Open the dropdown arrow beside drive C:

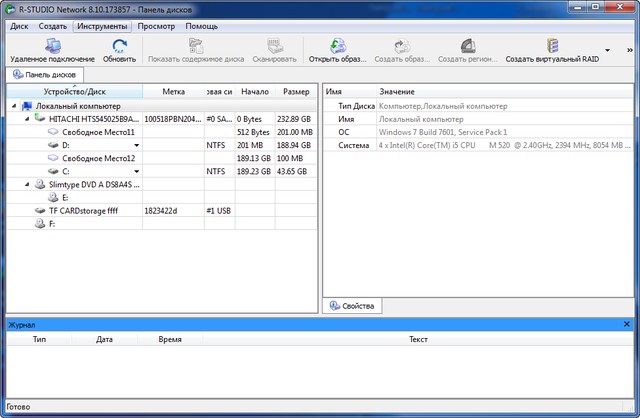(x=136, y=171)
